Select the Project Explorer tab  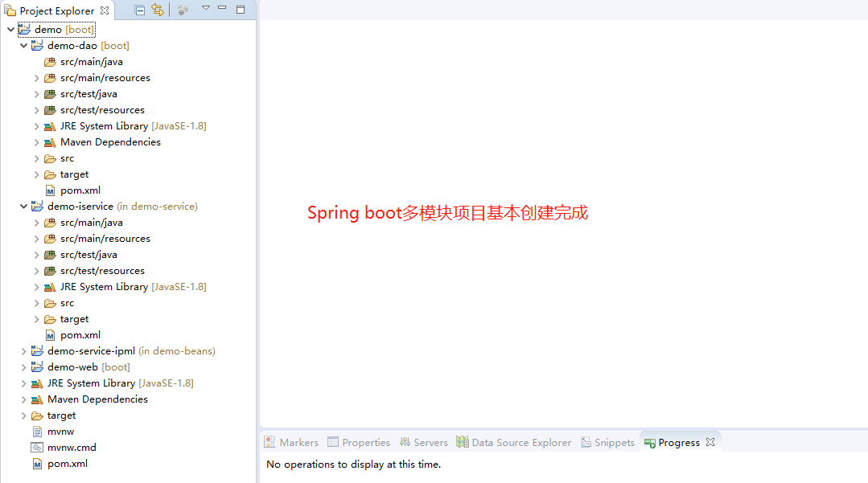pos(56,10)
